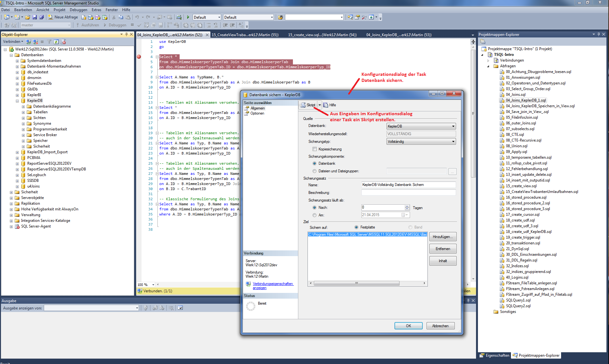Open the Sicherungstyp Vollständig dropdown
Image resolution: width=609 pixels, height=364 pixels.
pos(421,142)
